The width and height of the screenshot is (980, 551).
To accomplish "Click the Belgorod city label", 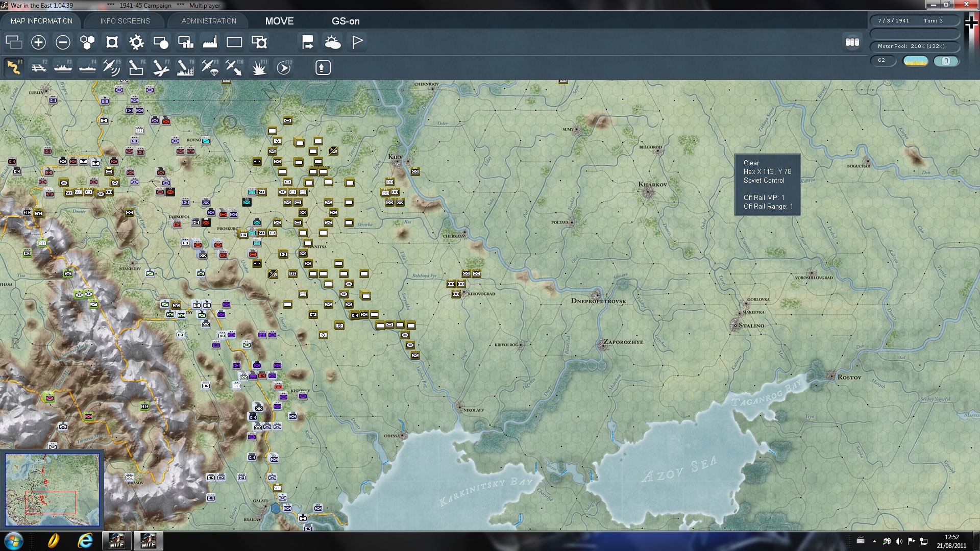I will (650, 147).
